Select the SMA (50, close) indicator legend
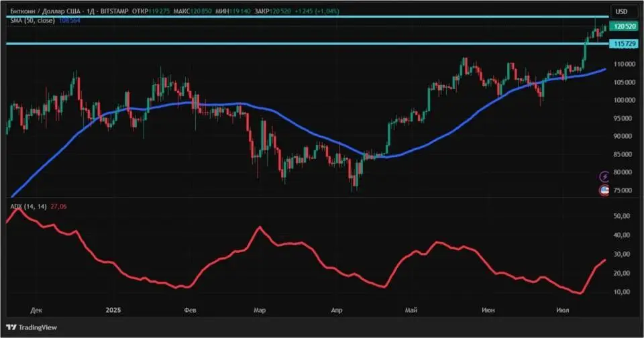 click(x=33, y=20)
